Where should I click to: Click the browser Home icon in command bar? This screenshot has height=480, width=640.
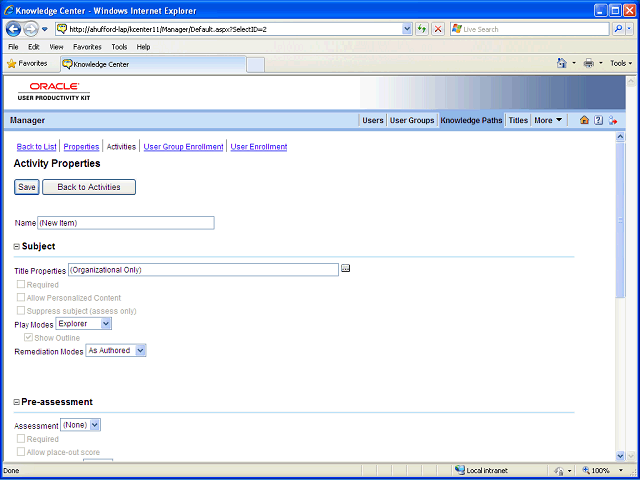(x=562, y=63)
